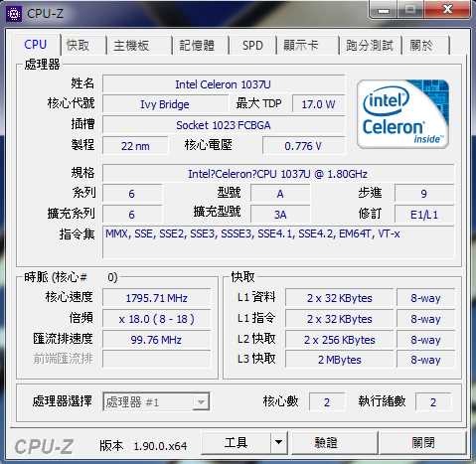Click the 版本 1.90.0.x64 text

pyautogui.click(x=143, y=446)
